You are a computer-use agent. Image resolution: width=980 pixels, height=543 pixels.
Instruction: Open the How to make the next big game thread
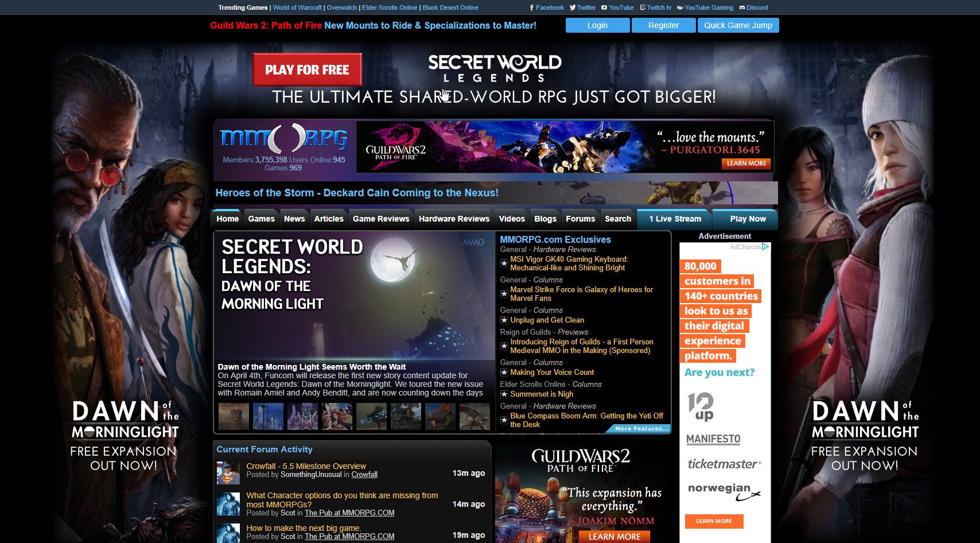[304, 528]
